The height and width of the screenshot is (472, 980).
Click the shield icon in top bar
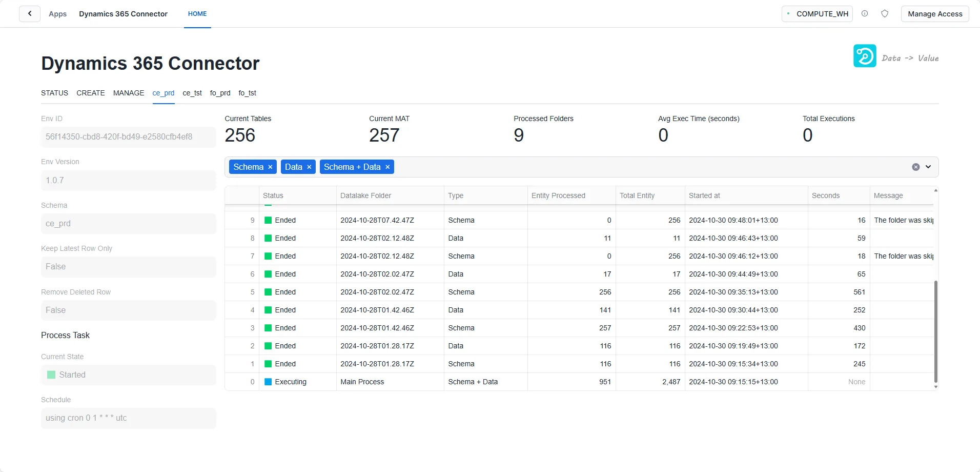tap(885, 14)
